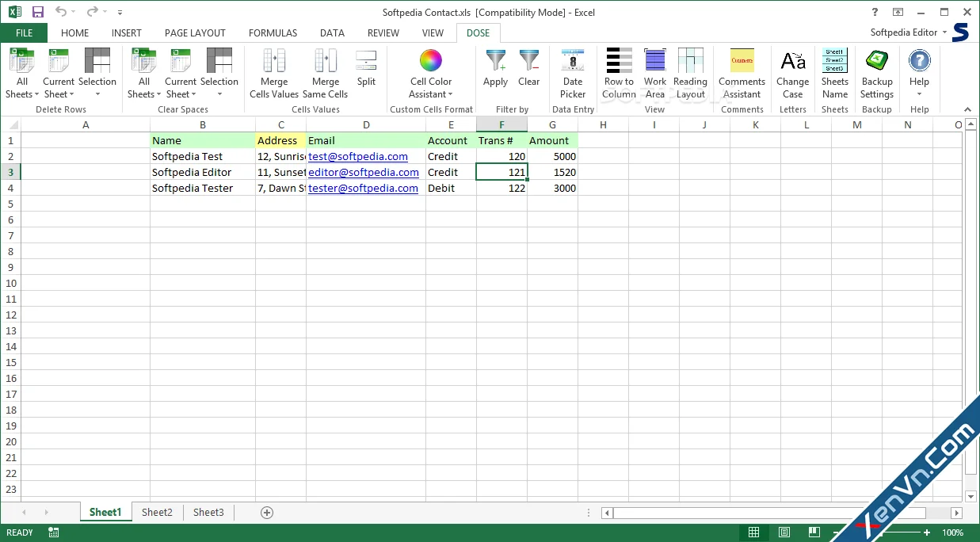Click the Normal view status bar button
The height and width of the screenshot is (542, 980).
pyautogui.click(x=754, y=532)
